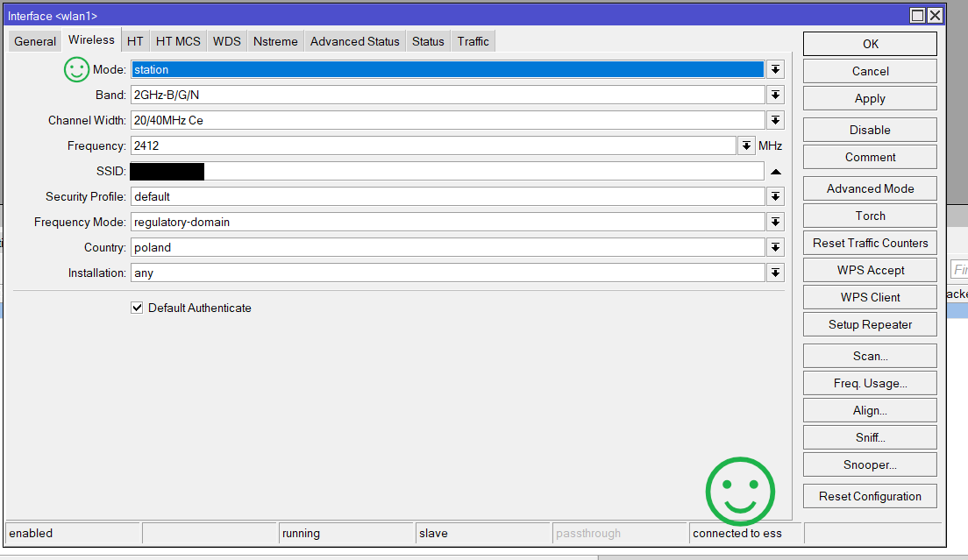This screenshot has width=968, height=560.
Task: Click Reset Traffic Counters
Action: pyautogui.click(x=870, y=243)
